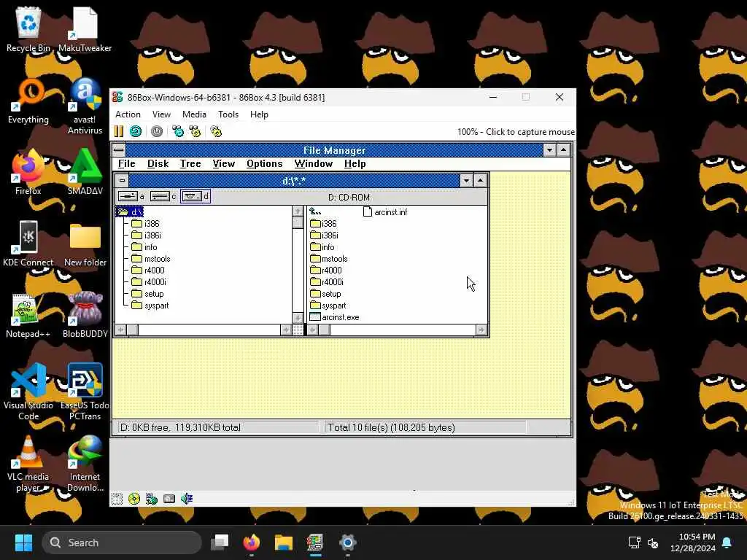Send Ctrl+Alt+Esc via toolbar icon

coord(195,131)
